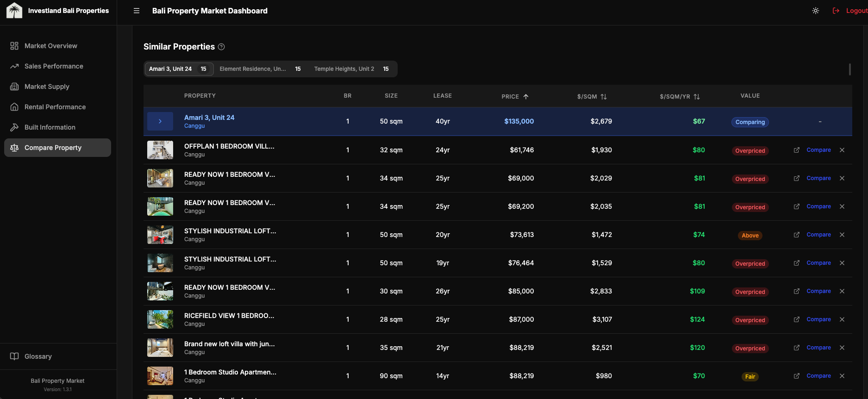Open external link for 1 Bedroom Studio Apartment
Image resolution: width=868 pixels, height=399 pixels.
pyautogui.click(x=796, y=376)
